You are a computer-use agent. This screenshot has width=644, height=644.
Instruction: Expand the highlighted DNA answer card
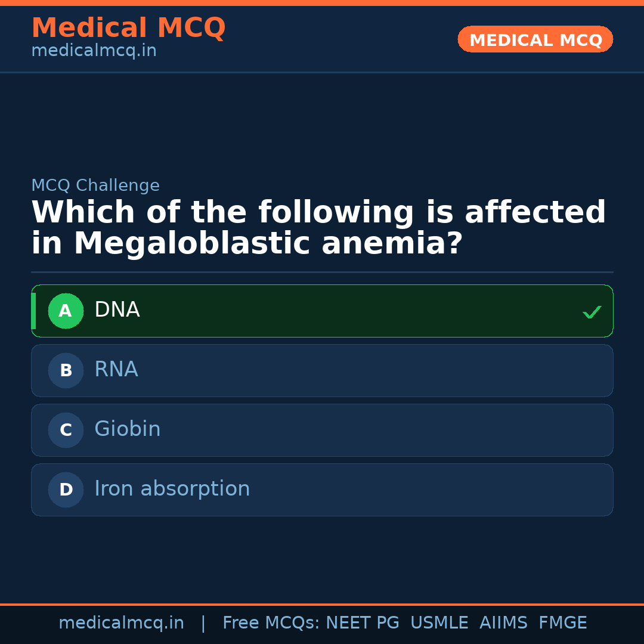coord(322,311)
